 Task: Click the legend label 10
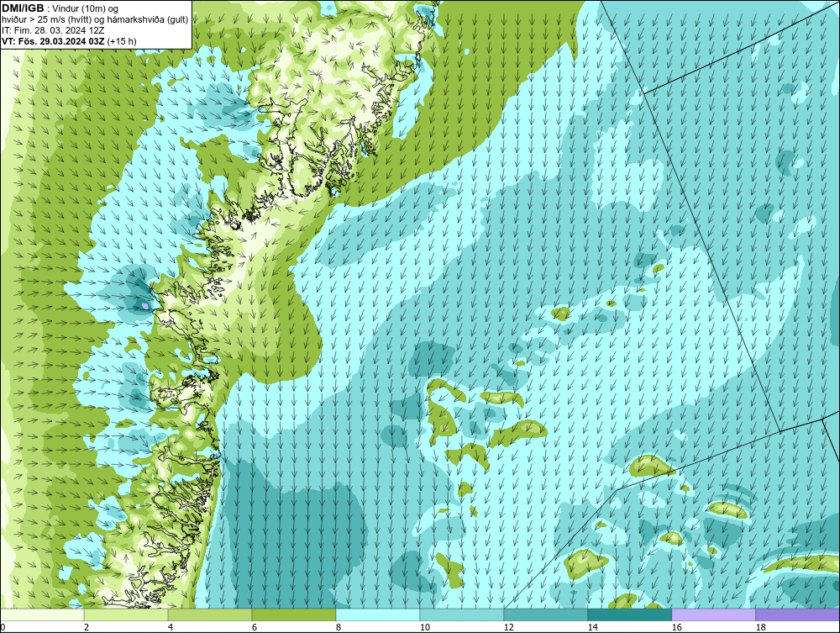coord(425,627)
